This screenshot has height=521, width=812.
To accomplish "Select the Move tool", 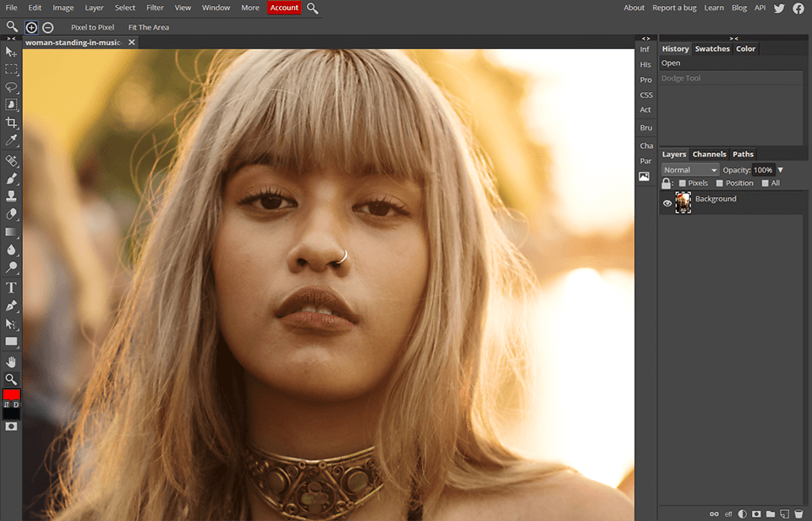I will [x=11, y=52].
